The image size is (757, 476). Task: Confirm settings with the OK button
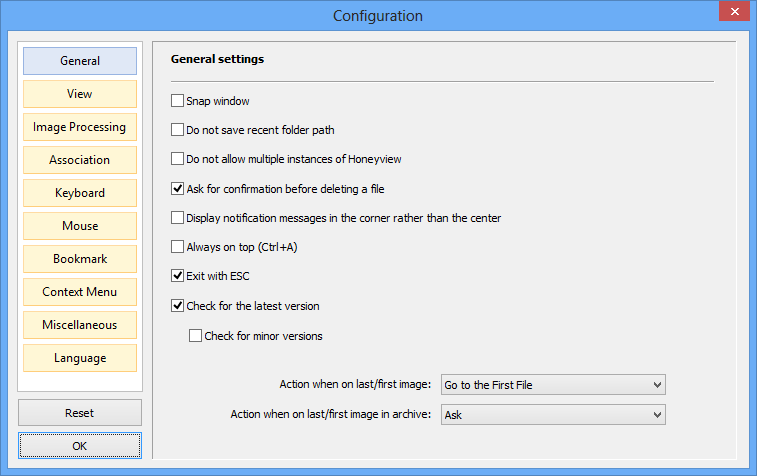pos(80,446)
